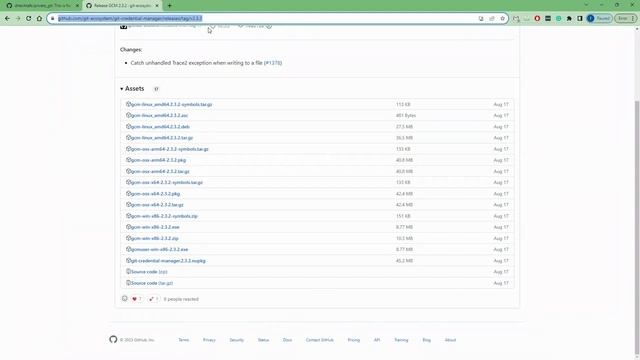Download Source code (zip)
Image resolution: width=640 pixels, height=360 pixels.
(149, 272)
